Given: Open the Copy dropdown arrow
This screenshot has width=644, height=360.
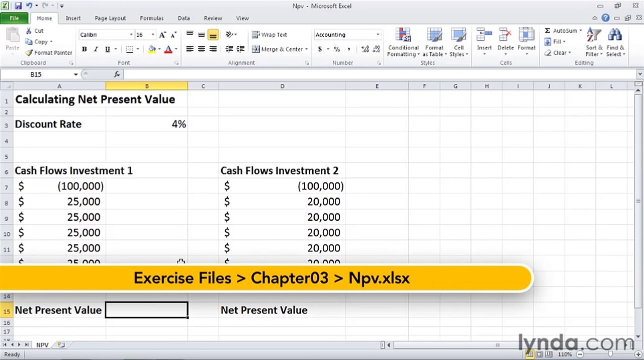Looking at the screenshot, I should pyautogui.click(x=51, y=42).
